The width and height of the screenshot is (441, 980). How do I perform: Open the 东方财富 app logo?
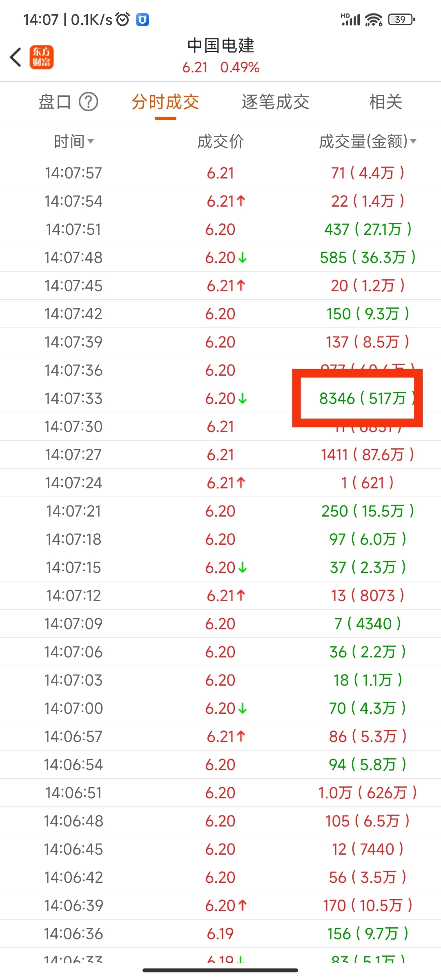point(42,57)
